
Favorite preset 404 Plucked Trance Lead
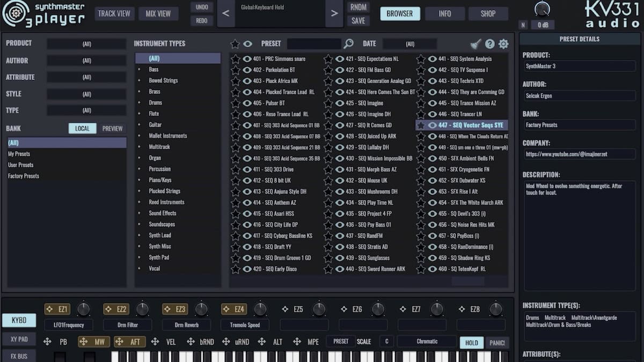point(235,92)
